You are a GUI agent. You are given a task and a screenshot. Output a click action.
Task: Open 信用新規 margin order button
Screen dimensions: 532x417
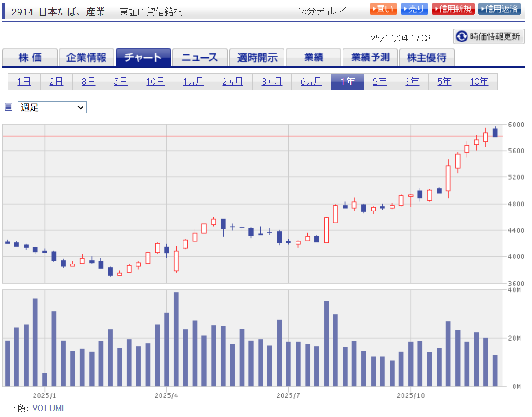click(x=453, y=9)
